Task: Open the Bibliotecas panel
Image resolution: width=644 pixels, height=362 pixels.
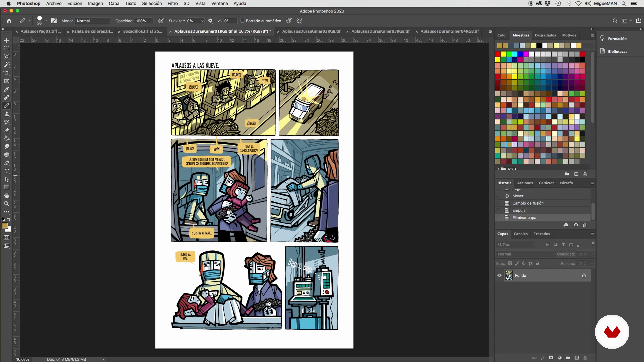Action: click(x=617, y=51)
